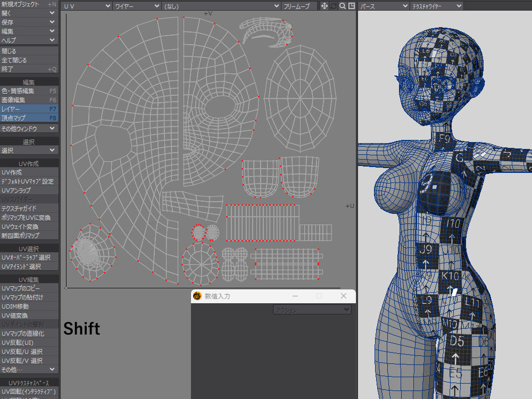
Task: Click the UVアンラップ button
Action: [x=29, y=190]
